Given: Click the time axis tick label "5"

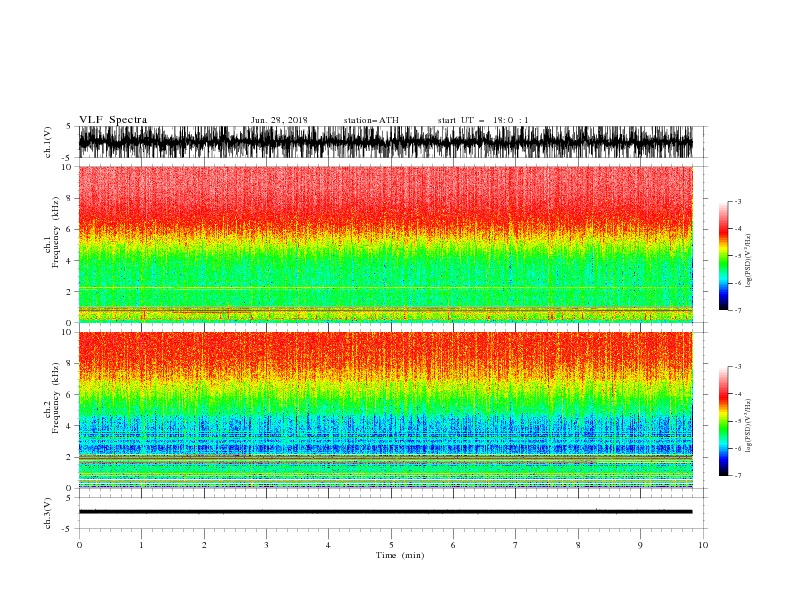Looking at the screenshot, I should point(391,545).
